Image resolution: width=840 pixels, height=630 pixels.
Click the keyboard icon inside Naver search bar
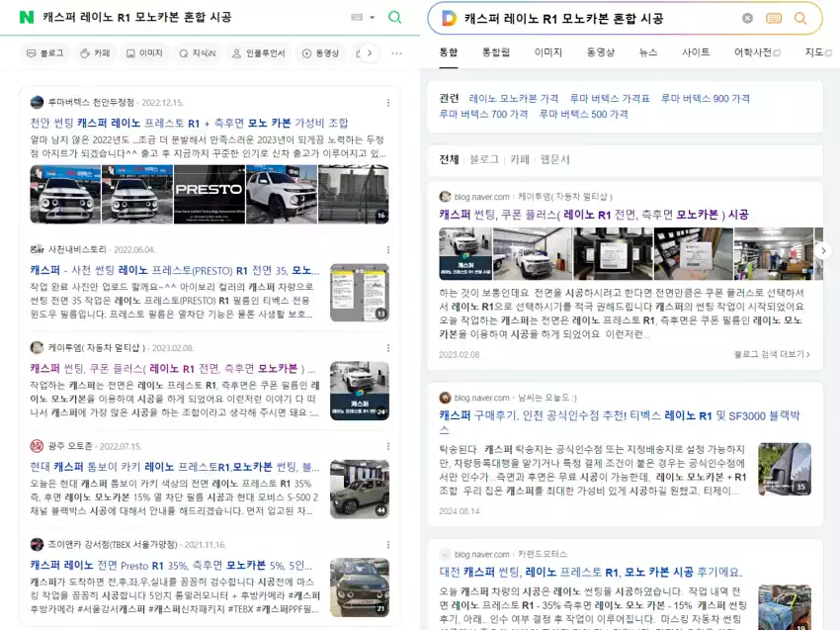(x=356, y=17)
